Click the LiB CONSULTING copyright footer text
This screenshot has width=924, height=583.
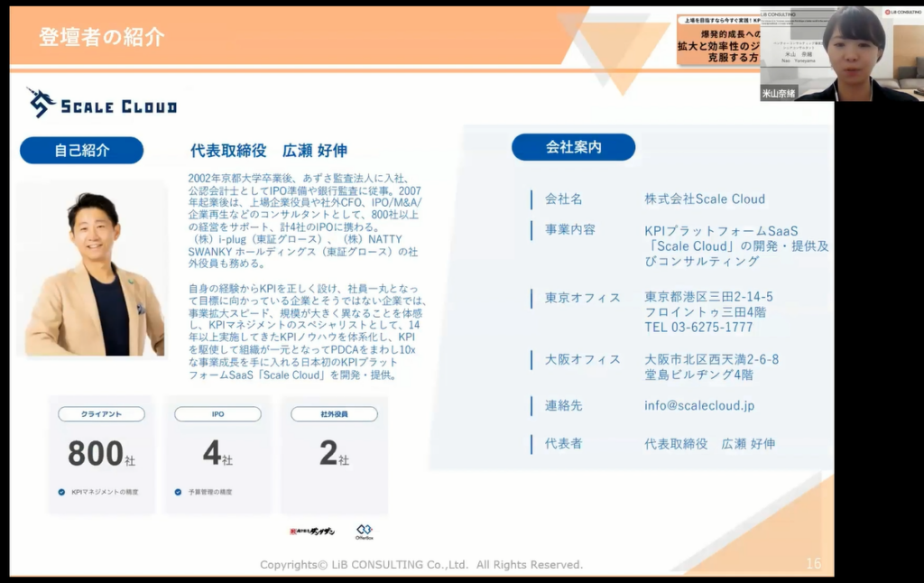[x=421, y=565]
